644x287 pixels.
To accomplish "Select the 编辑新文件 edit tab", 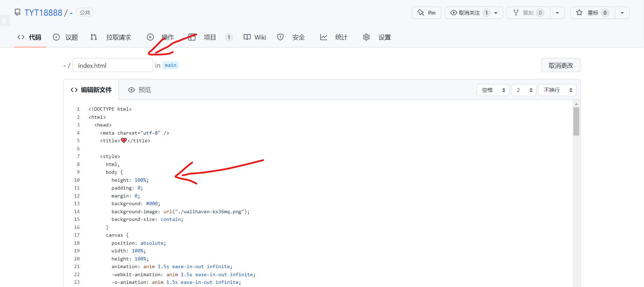I will pyautogui.click(x=91, y=90).
